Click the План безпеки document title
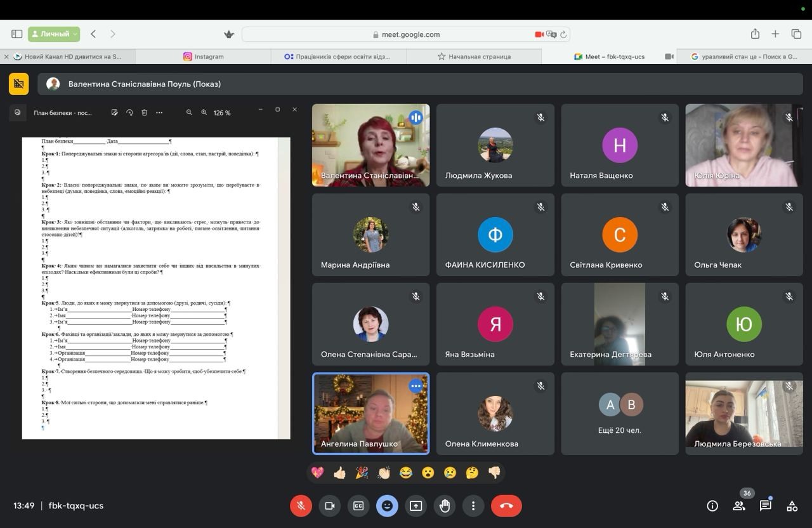This screenshot has height=528, width=812. pyautogui.click(x=63, y=113)
